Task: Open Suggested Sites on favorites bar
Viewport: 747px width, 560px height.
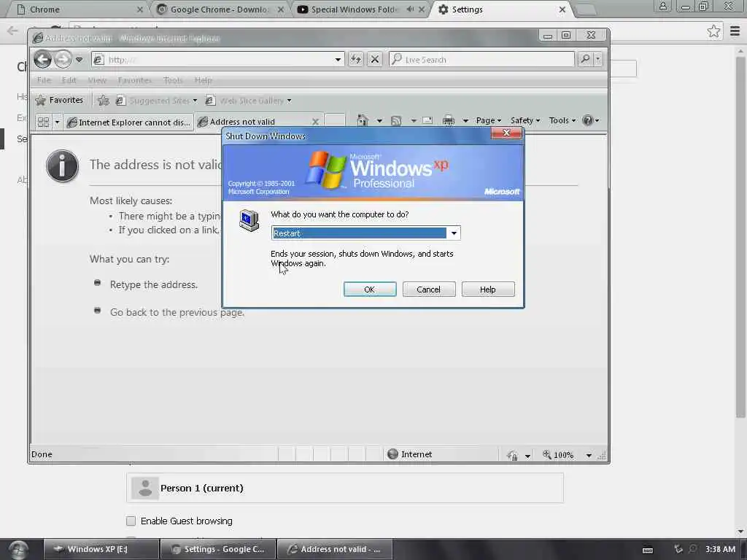Action: [x=156, y=101]
